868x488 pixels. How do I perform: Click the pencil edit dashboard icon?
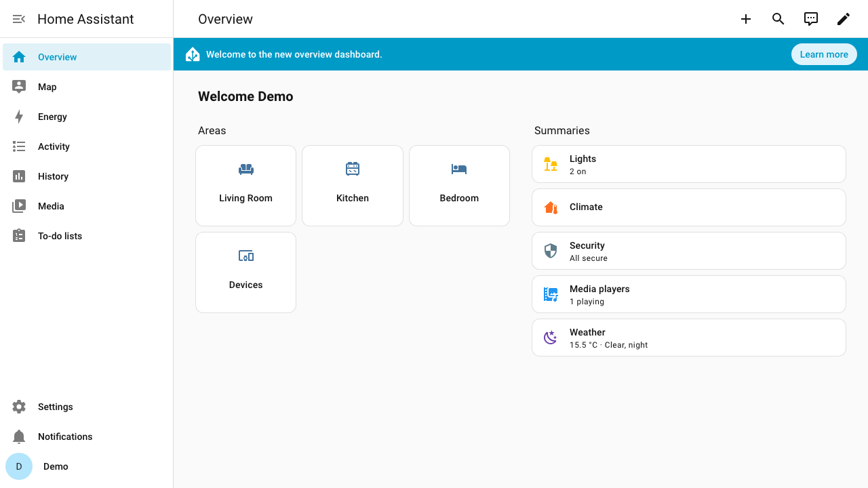pyautogui.click(x=844, y=19)
